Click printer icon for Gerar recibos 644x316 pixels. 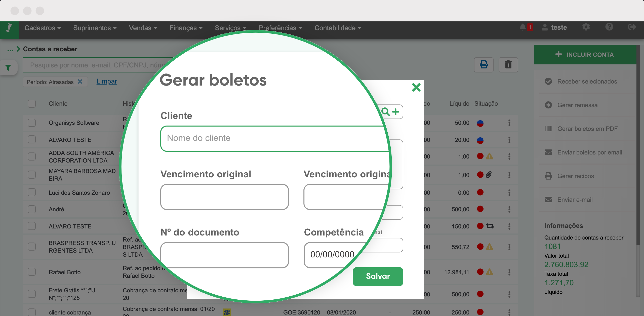548,176
